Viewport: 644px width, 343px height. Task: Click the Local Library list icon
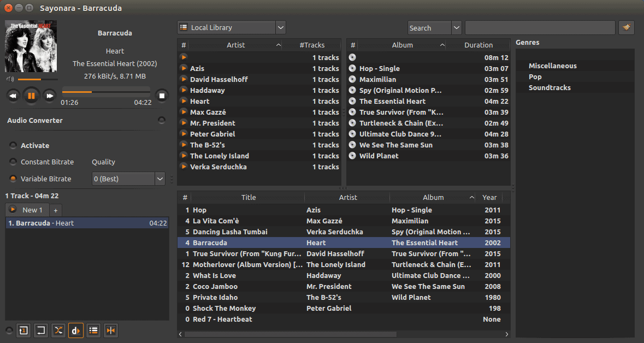click(184, 27)
